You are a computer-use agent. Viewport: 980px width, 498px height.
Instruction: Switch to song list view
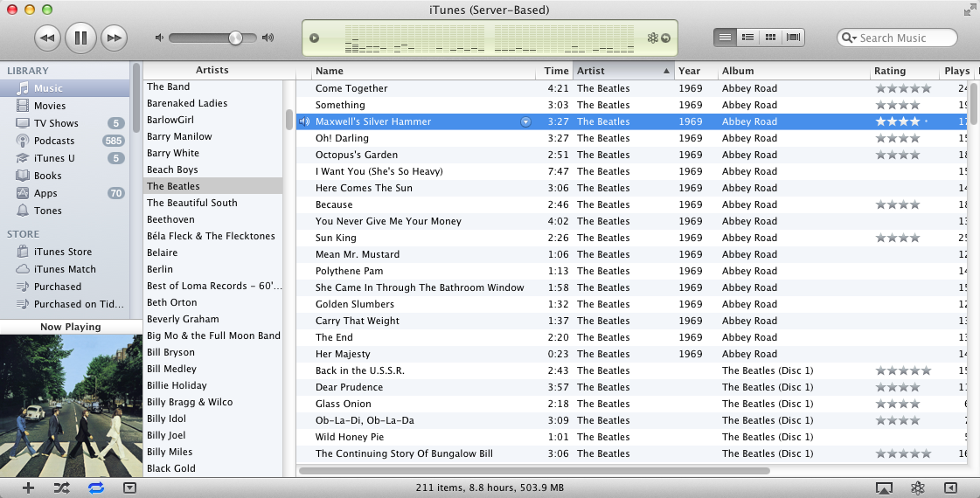point(725,38)
